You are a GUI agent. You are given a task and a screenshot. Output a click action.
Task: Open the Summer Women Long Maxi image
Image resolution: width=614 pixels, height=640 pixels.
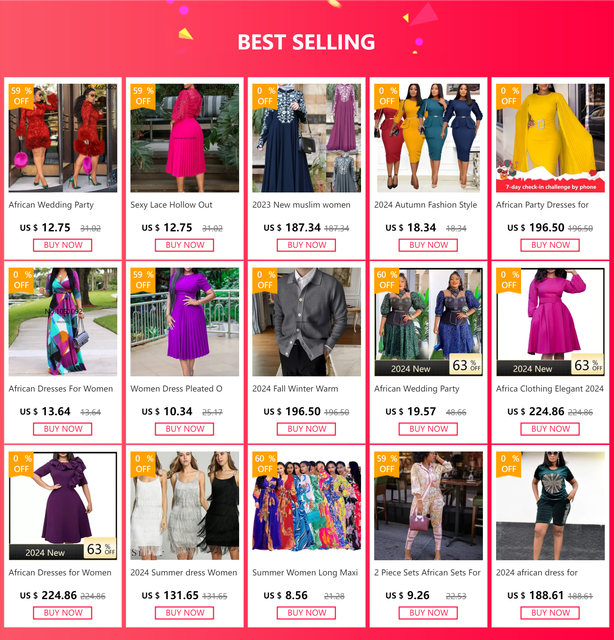(306, 505)
